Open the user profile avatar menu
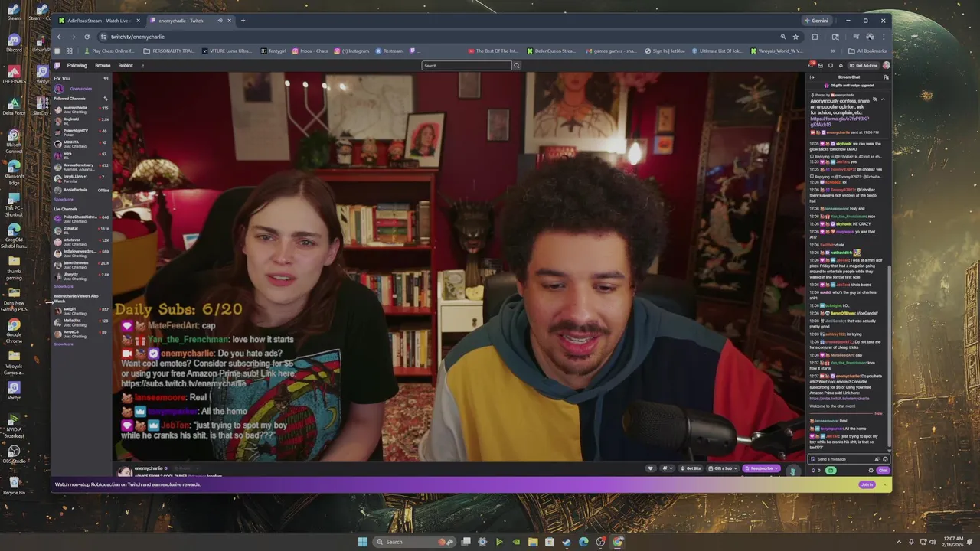 tap(886, 66)
